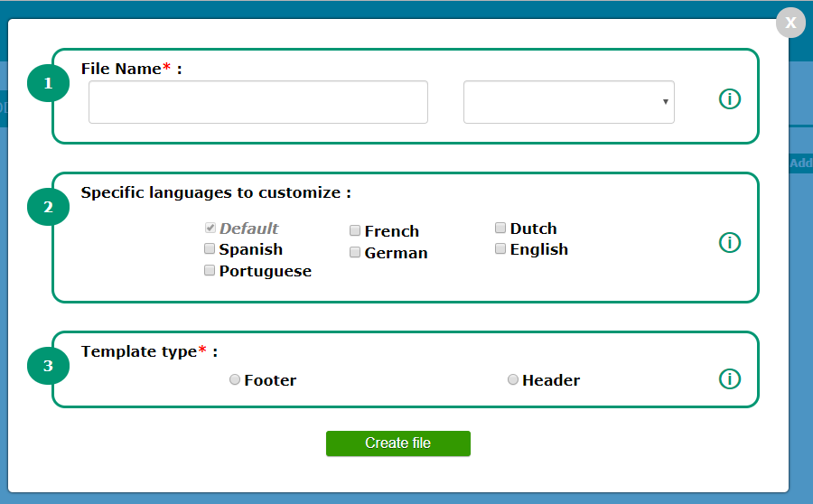Click the Add button behind the dialog

800,163
